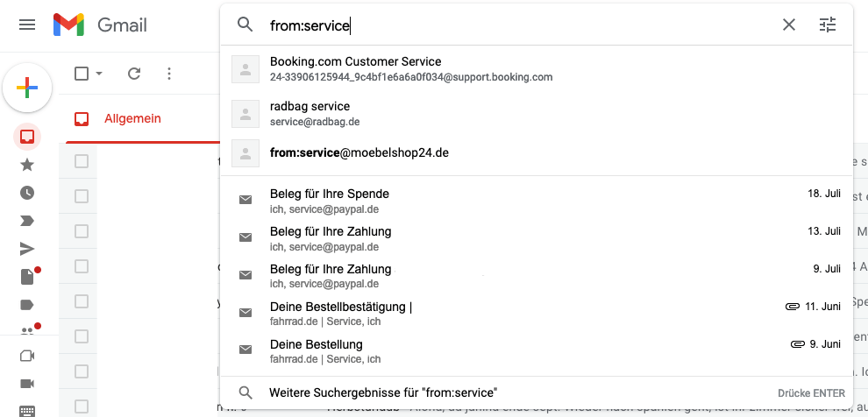Open the Beleg für Ihre Spende email

click(x=537, y=201)
